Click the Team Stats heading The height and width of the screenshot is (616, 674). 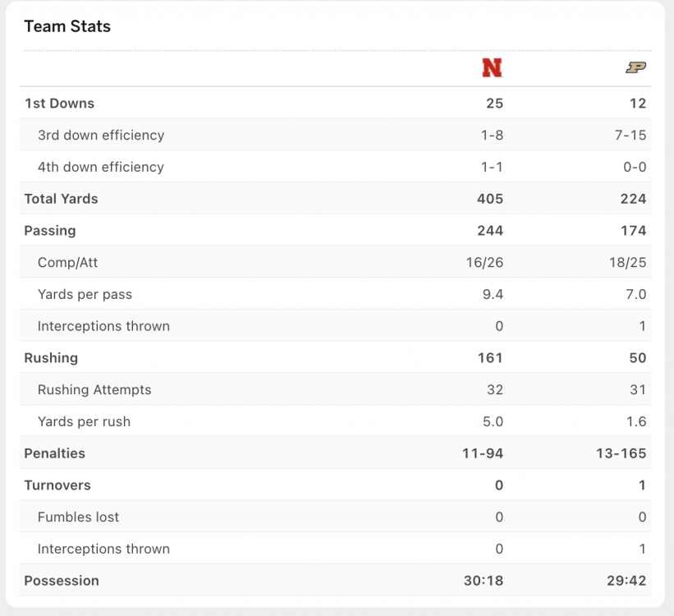67,26
